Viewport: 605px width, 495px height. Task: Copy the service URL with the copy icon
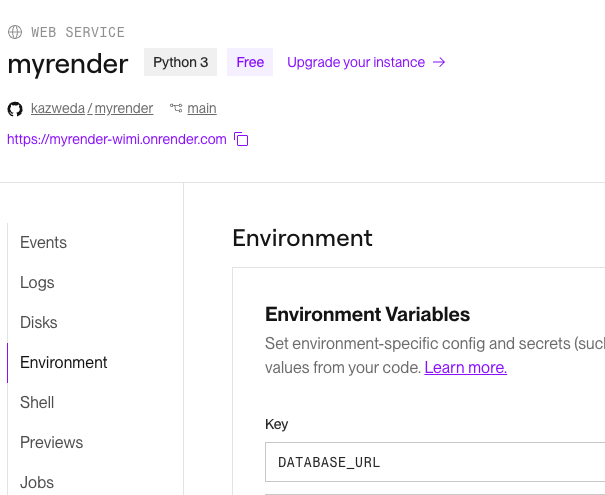241,139
